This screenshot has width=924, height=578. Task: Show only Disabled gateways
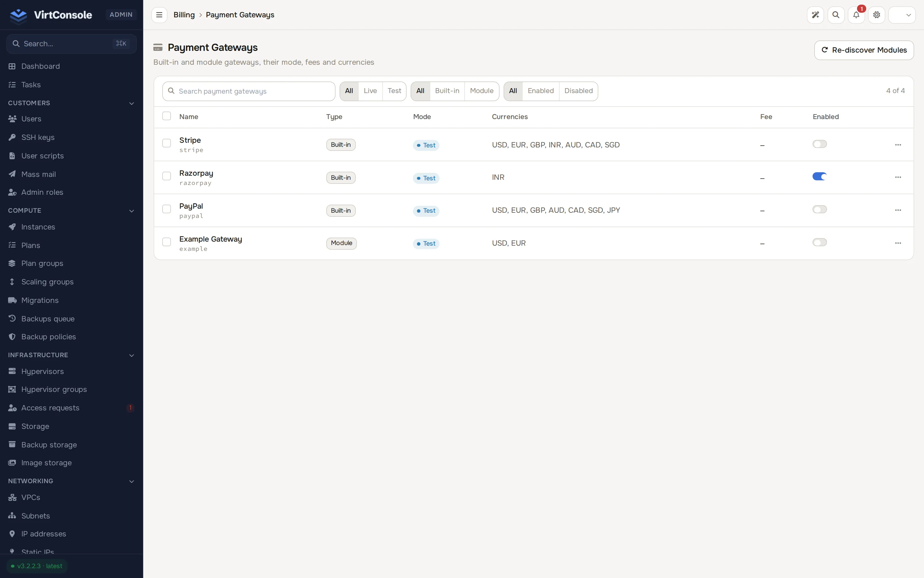pyautogui.click(x=578, y=91)
